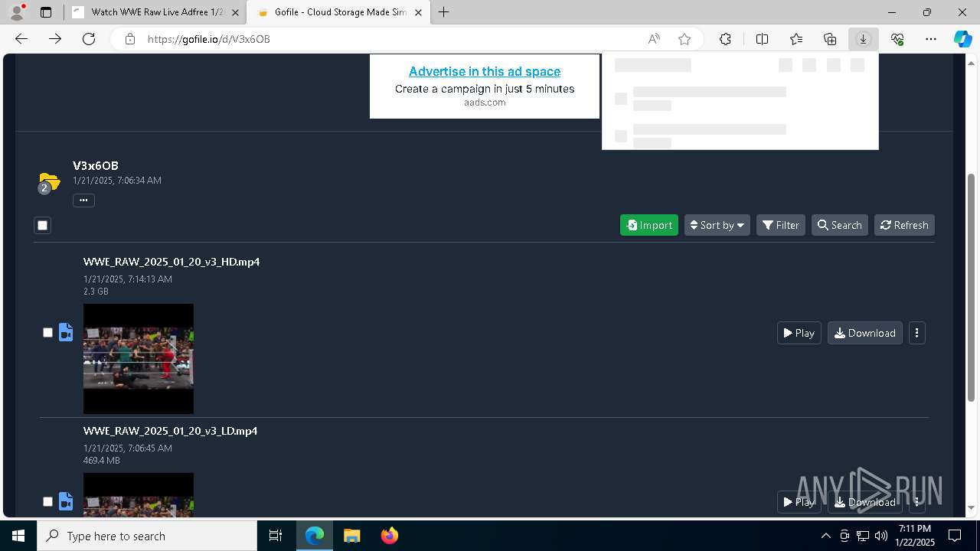Open Favorites list icon
The image size is (980, 551).
pyautogui.click(x=796, y=39)
